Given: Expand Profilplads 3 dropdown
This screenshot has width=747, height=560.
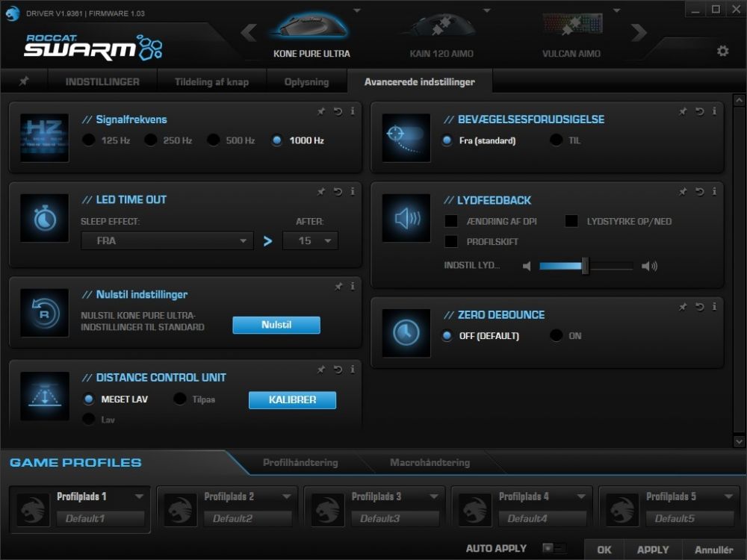Looking at the screenshot, I should 433,497.
